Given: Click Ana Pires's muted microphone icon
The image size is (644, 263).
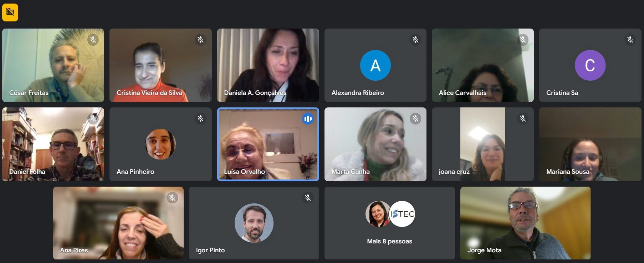Looking at the screenshot, I should [x=173, y=198].
